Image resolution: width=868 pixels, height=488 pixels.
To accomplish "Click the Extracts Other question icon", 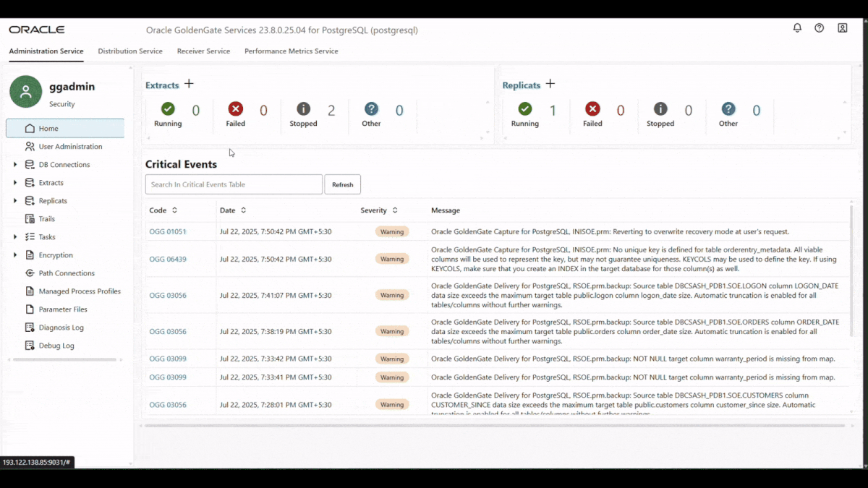I will point(371,108).
